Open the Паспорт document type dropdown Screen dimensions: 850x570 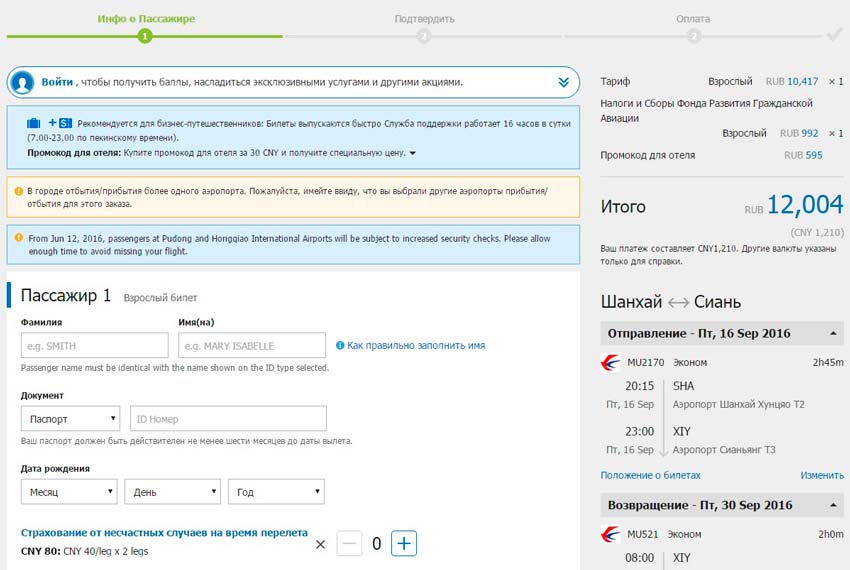pyautogui.click(x=70, y=419)
